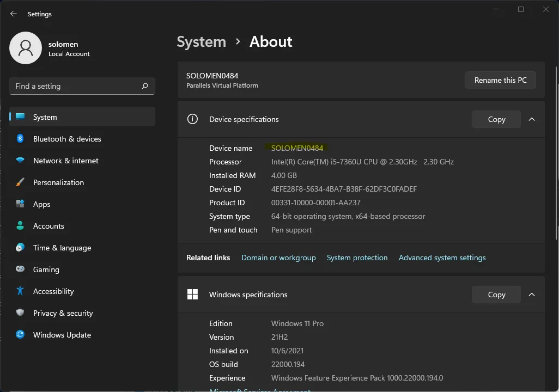559x392 pixels.
Task: Collapse the Windows specifications section
Action: (x=532, y=295)
